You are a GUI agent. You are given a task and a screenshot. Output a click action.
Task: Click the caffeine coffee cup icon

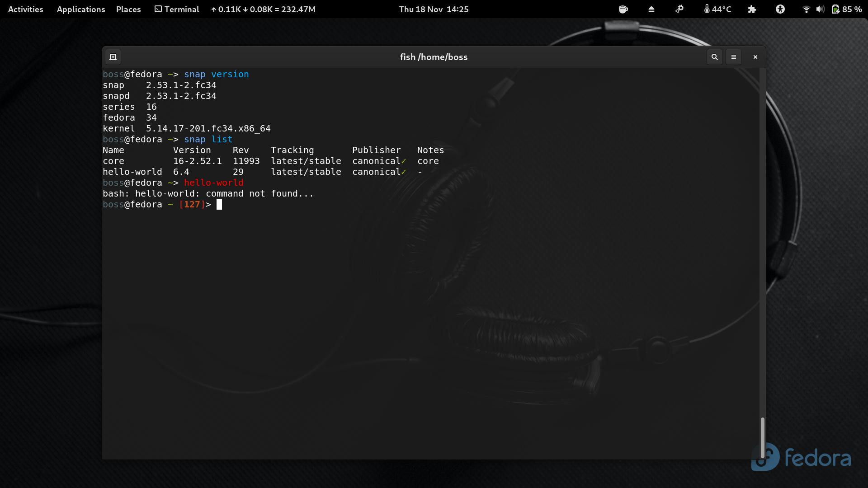(x=623, y=9)
